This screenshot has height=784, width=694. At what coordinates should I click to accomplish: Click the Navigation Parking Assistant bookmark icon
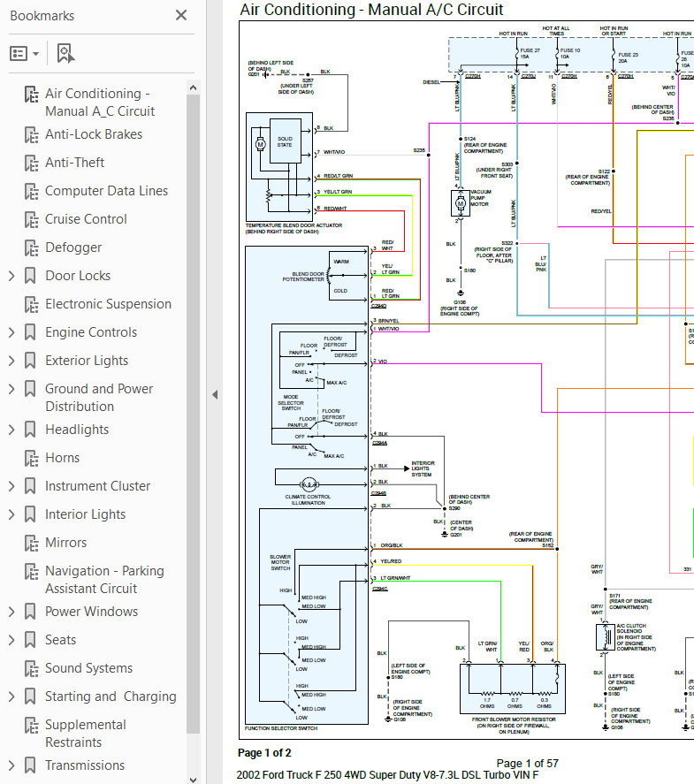click(x=31, y=572)
